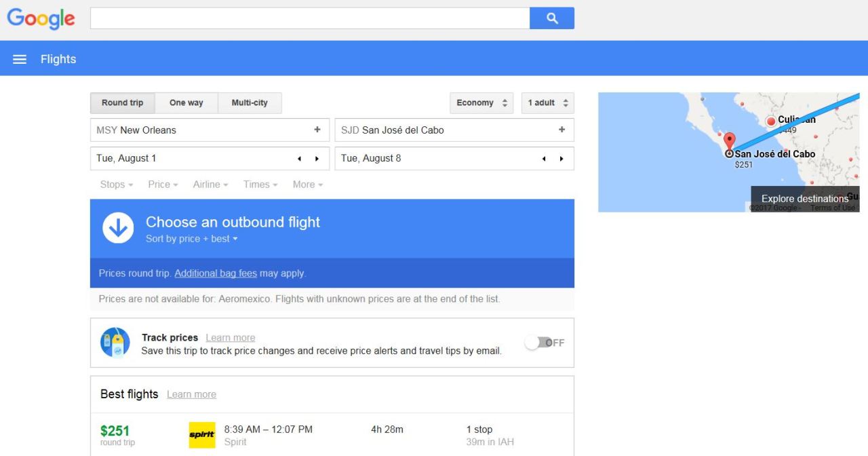The width and height of the screenshot is (868, 456).
Task: Open the Additional bag fees link
Action: [216, 273]
